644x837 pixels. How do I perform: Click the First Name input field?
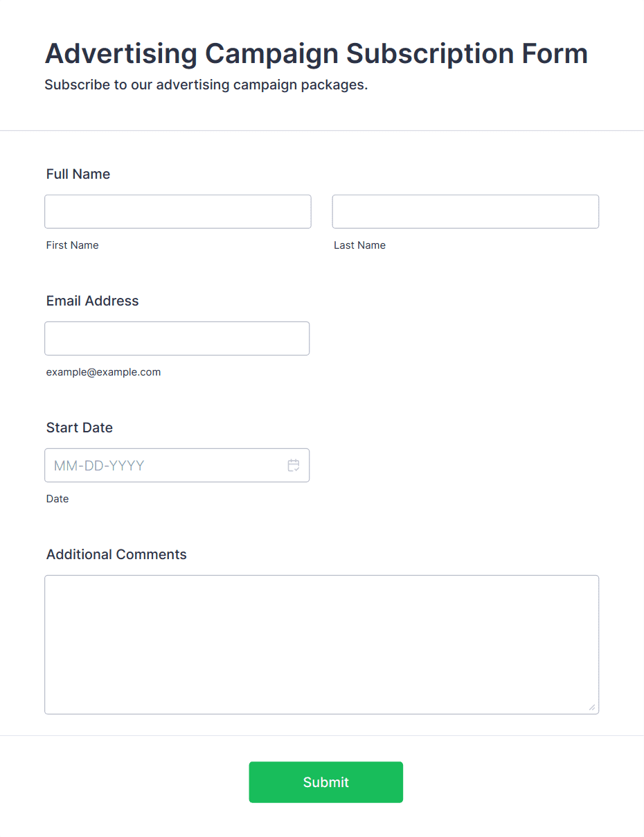point(178,211)
